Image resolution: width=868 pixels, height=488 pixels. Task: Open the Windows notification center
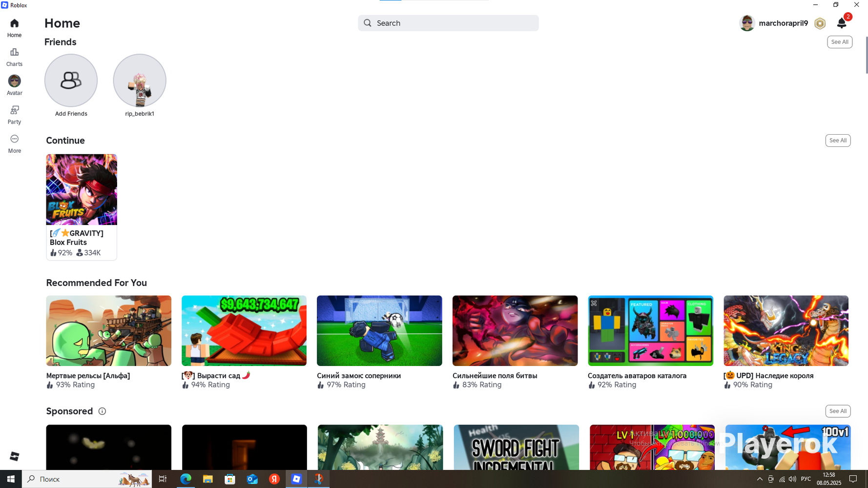853,479
